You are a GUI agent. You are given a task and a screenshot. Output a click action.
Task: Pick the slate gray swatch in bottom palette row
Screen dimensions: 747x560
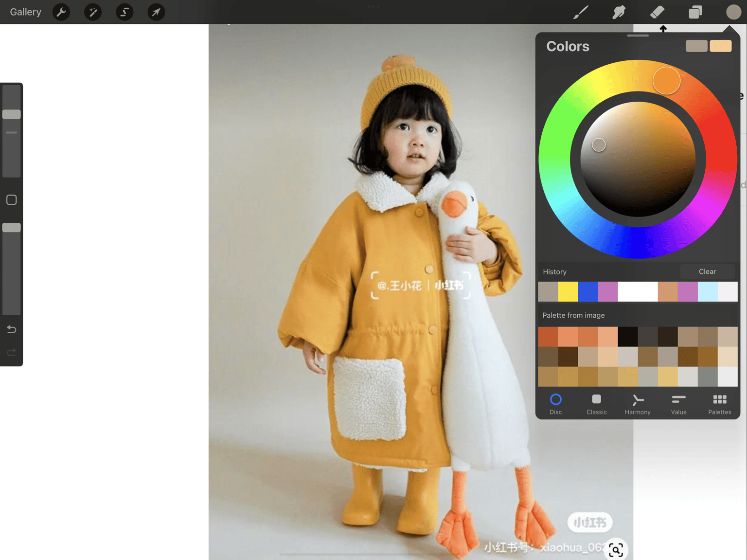[708, 377]
